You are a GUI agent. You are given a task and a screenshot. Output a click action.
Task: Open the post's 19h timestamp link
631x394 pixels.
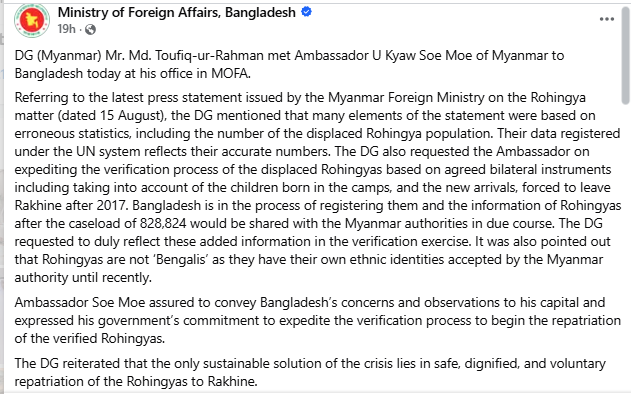[66, 29]
